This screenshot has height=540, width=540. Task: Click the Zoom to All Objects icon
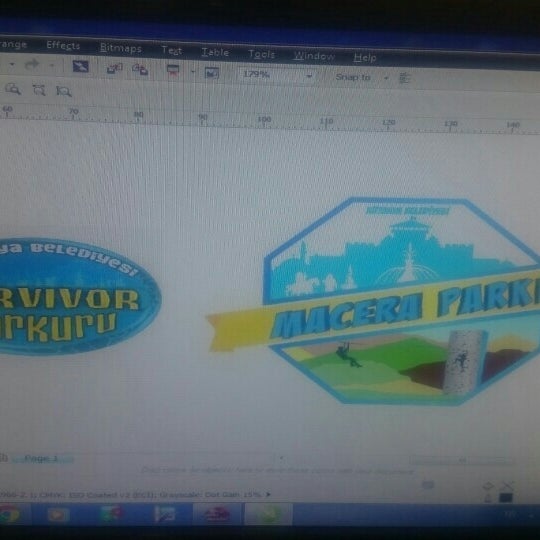[64, 91]
